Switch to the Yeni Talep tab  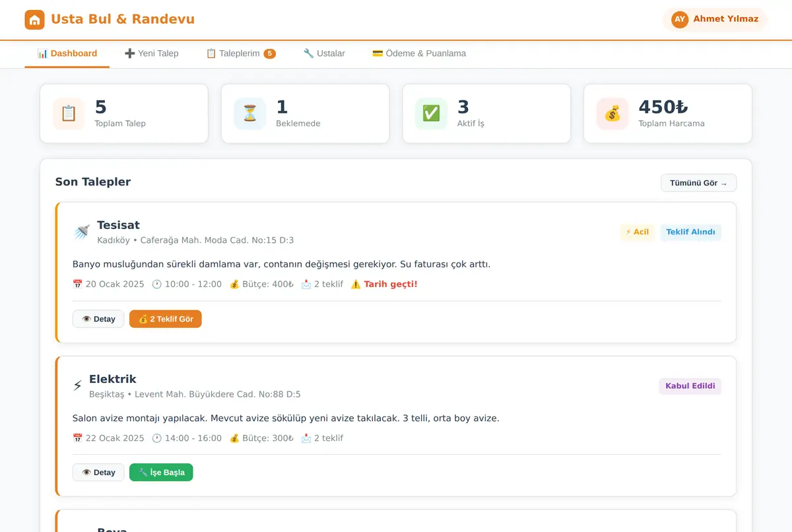152,53
